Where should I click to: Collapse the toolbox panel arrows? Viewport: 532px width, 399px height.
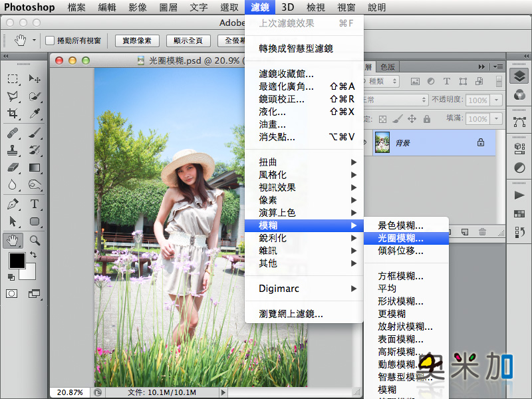6,57
